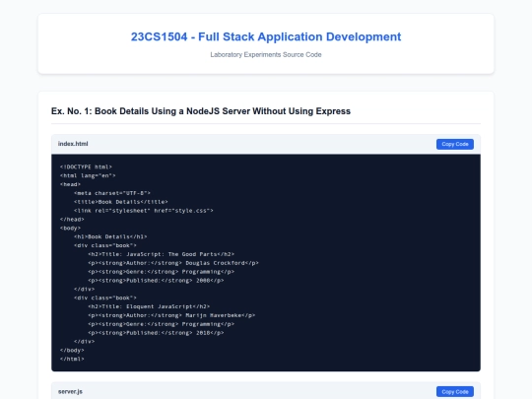
Task: Click the '<title>Book Details</title>' line
Action: click(x=121, y=202)
